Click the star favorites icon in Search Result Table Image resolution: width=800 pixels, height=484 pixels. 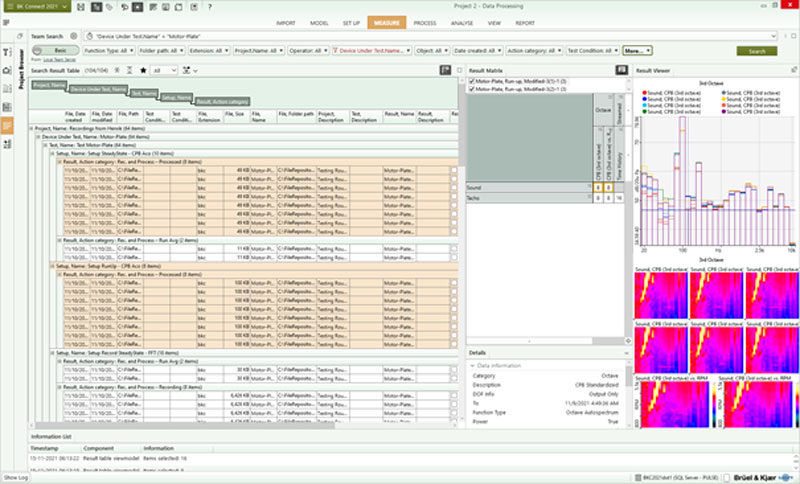click(x=143, y=70)
